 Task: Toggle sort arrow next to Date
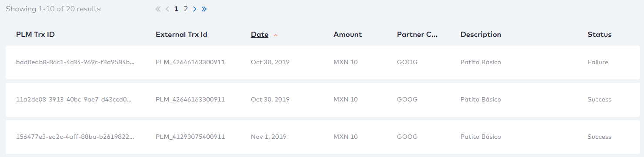tap(276, 35)
